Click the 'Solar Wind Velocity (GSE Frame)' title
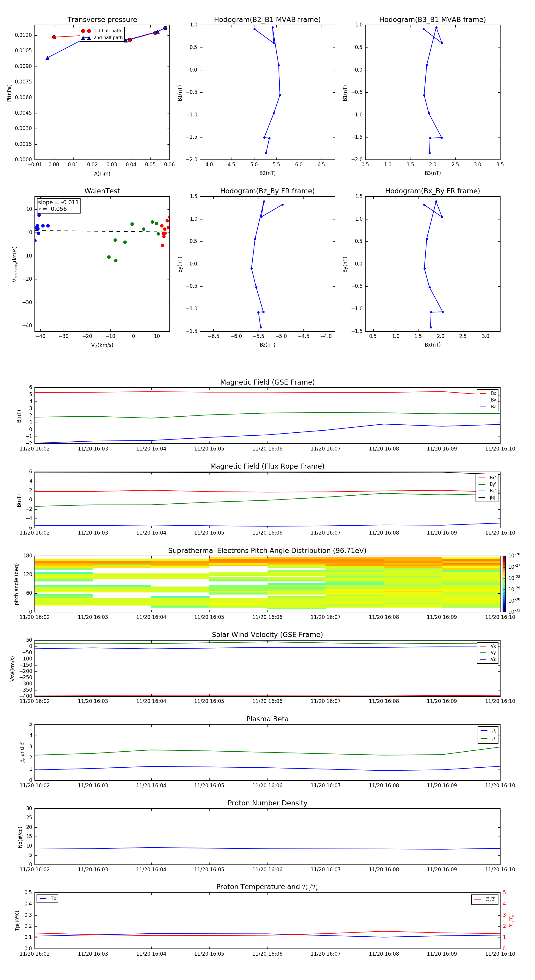The width and height of the screenshot is (535, 980). [267, 635]
